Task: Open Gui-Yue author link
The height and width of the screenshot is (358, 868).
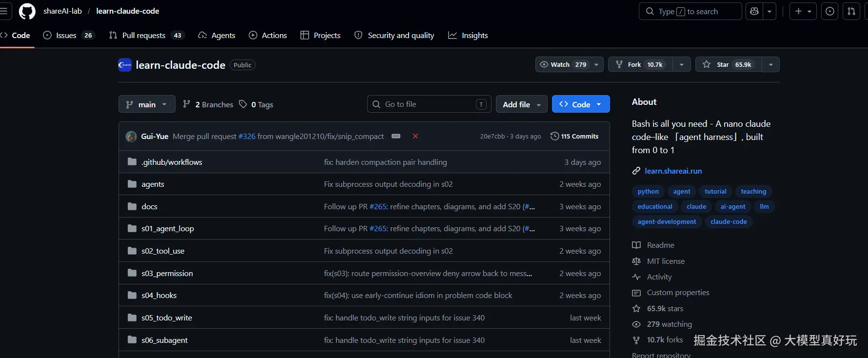Action: (x=155, y=137)
